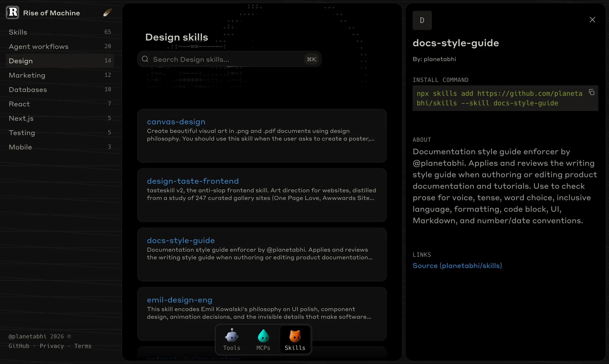Open the design-taste-frontend skill card
This screenshot has width=609, height=364.
(x=262, y=195)
